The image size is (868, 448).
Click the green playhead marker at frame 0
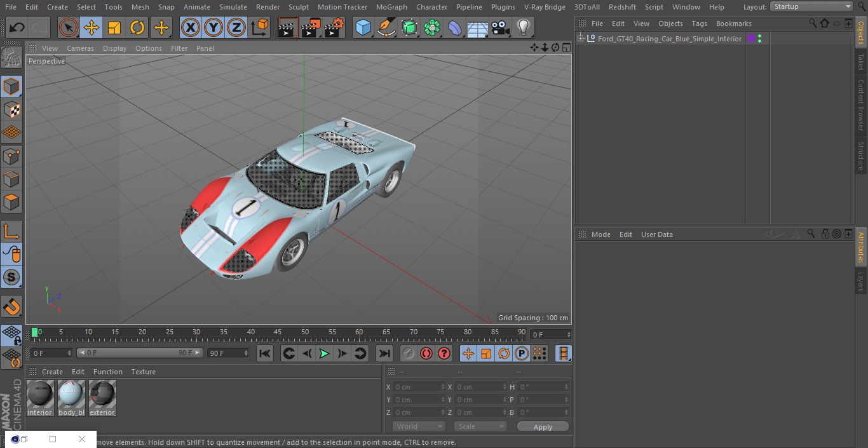pyautogui.click(x=34, y=332)
